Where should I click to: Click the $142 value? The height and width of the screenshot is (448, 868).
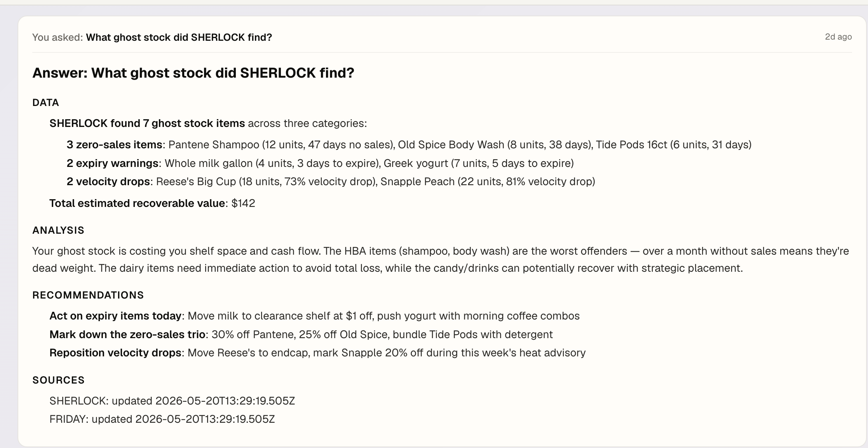pos(243,203)
